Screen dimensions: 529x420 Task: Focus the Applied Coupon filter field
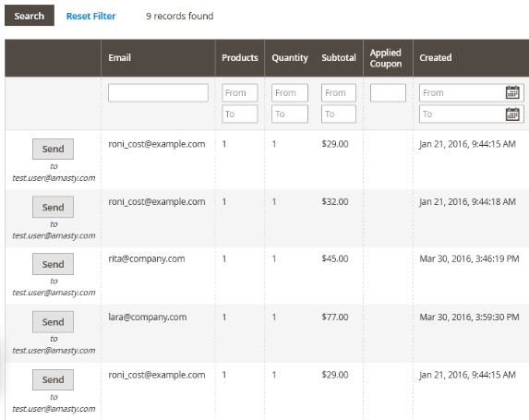point(388,93)
